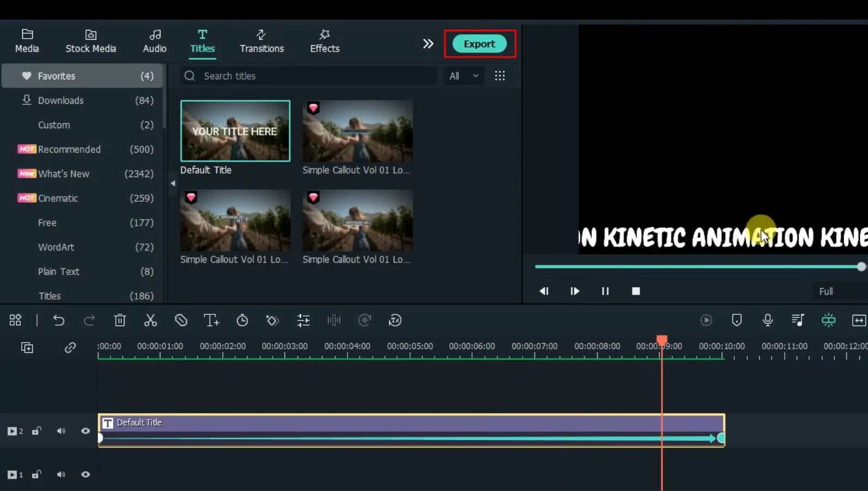Open the Downloads category
The width and height of the screenshot is (868, 491).
[x=82, y=101]
